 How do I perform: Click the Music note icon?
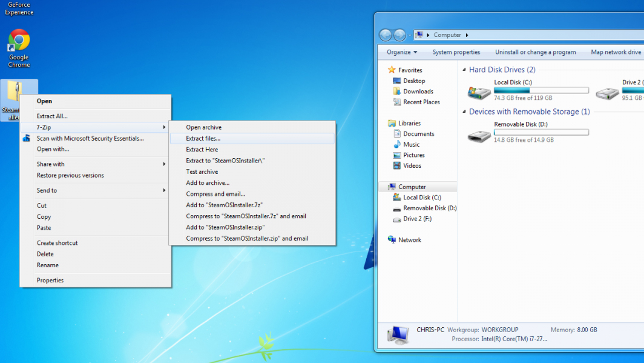[x=397, y=144]
